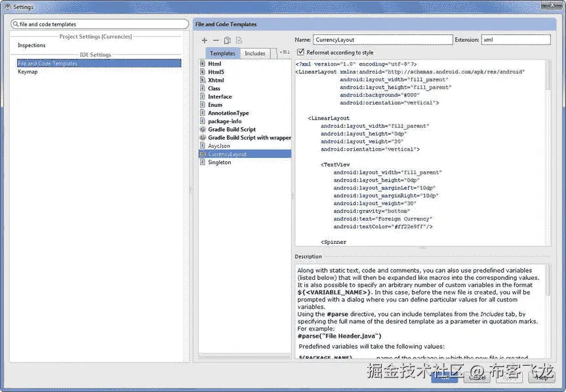Confirm settings with the OK button
Screen dimensions: 566x392
[x=445, y=376]
